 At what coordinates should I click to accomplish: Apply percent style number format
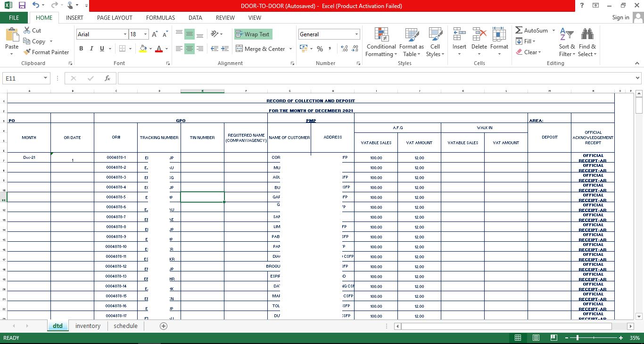click(x=320, y=49)
